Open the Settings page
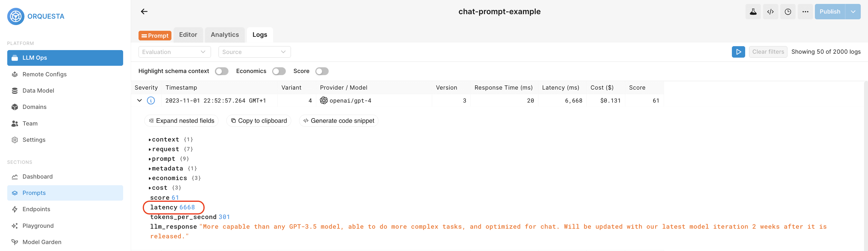868x251 pixels. tap(65, 140)
